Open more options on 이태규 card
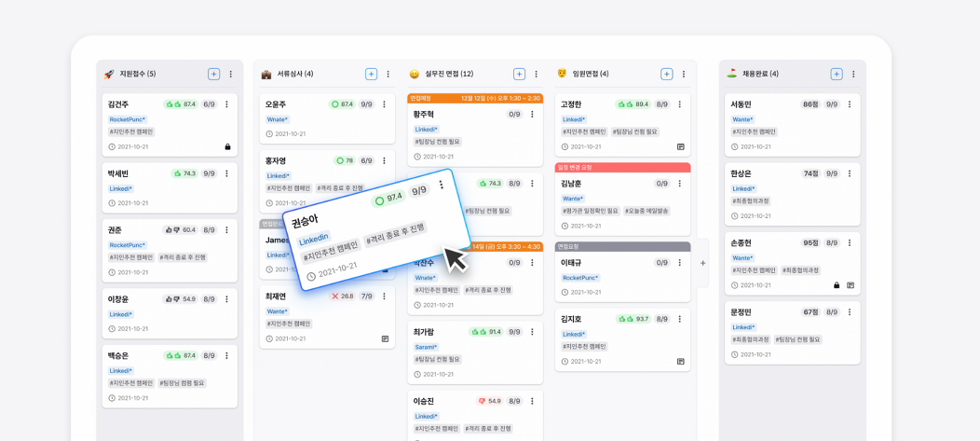 (679, 263)
